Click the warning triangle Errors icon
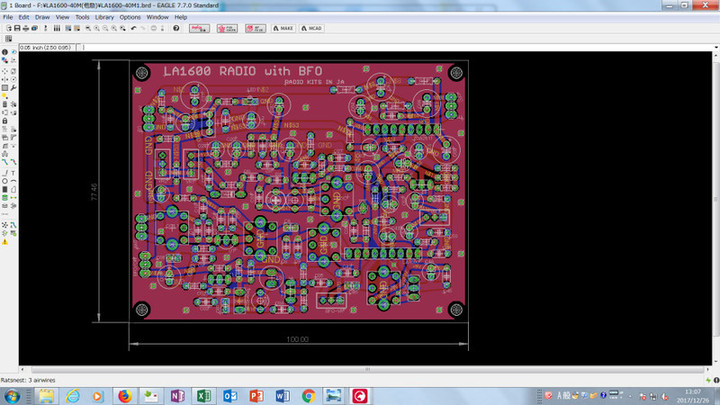This screenshot has height=405, width=720. (4, 241)
